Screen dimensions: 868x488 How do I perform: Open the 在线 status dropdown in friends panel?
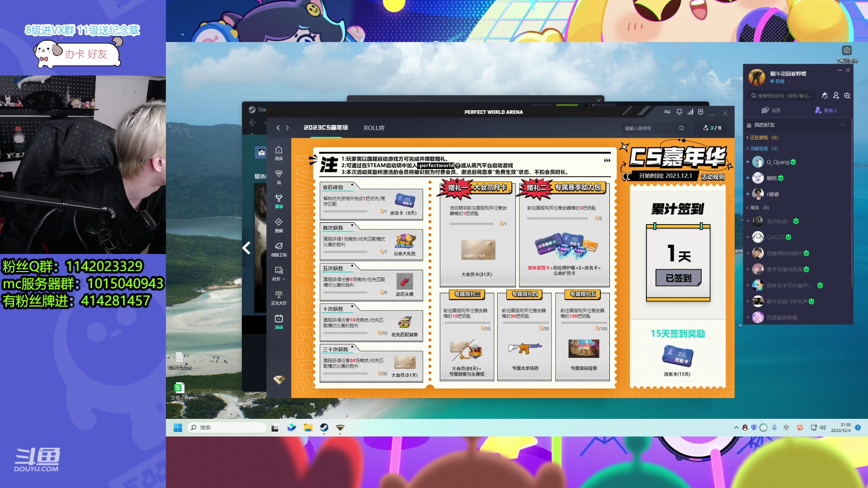781,81
